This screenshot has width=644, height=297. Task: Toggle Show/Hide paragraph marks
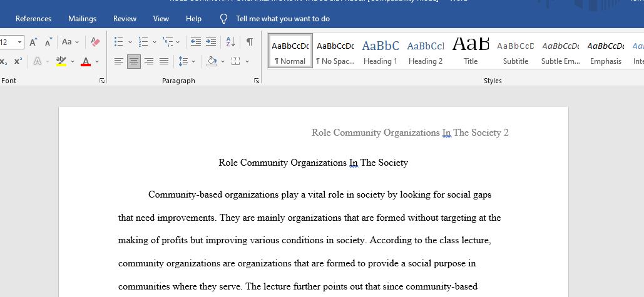(249, 42)
